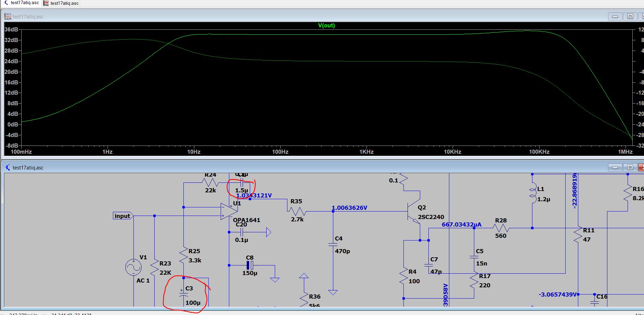Select the C8 polarized capacitor symbol
644x315 pixels.
[250, 265]
